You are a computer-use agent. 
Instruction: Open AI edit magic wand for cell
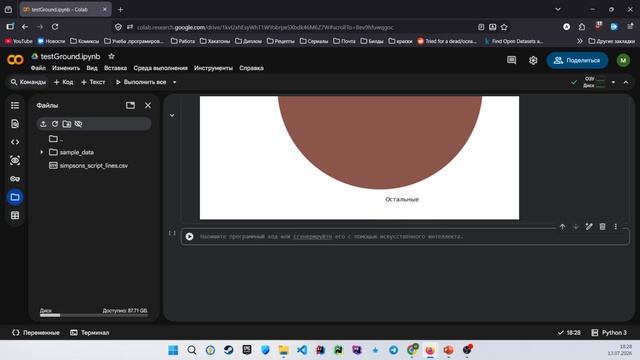coord(589,227)
